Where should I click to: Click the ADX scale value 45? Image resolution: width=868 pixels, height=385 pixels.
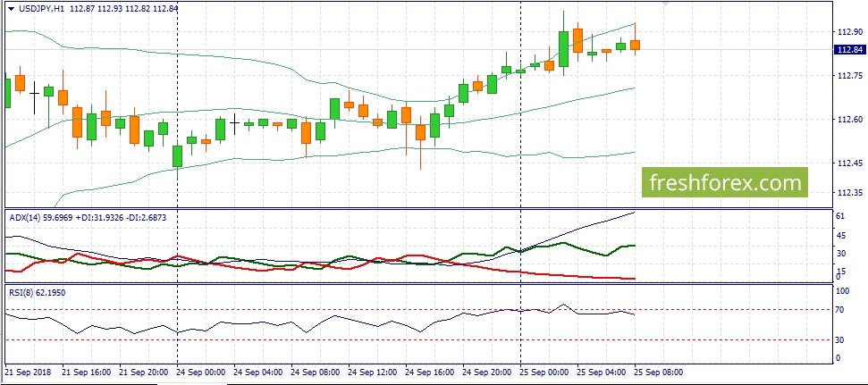click(x=843, y=235)
